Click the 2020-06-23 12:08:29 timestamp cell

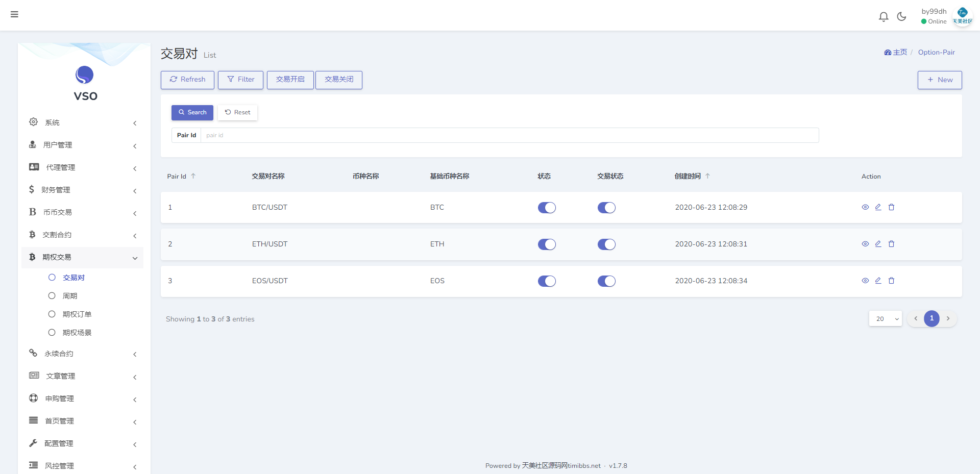[711, 207]
